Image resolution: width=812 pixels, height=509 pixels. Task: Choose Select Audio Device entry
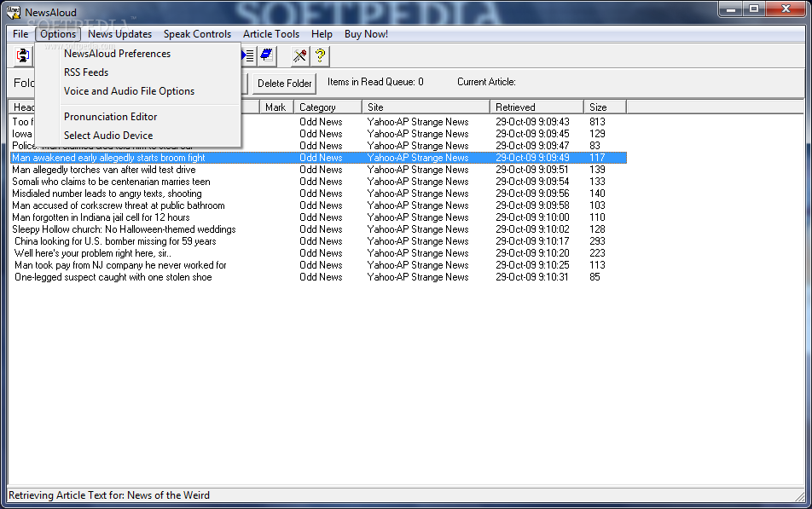click(138, 136)
